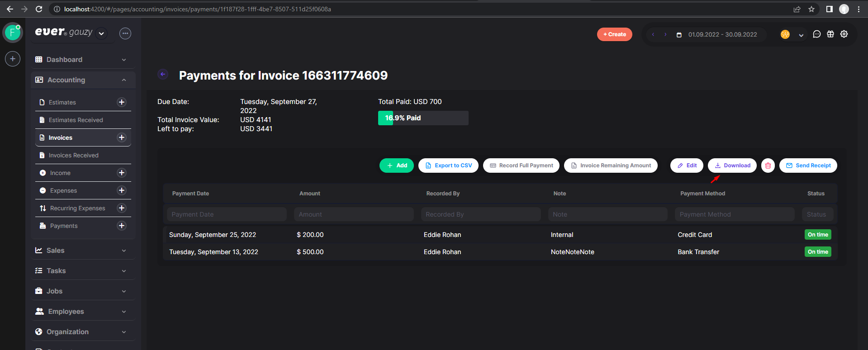Expand the Dashboard menu section
Viewport: 868px width, 350px height.
83,60
